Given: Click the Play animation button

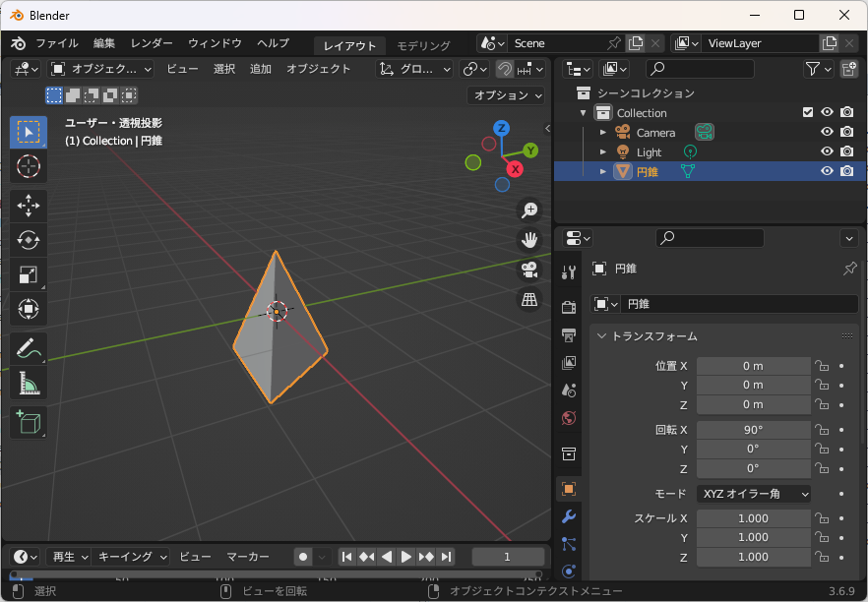Looking at the screenshot, I should [x=406, y=557].
